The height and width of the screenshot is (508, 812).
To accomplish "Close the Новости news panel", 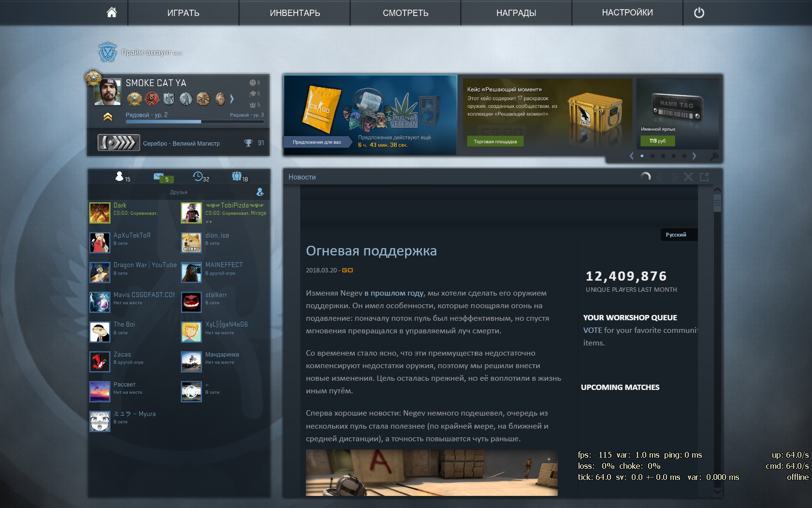I will [688, 177].
